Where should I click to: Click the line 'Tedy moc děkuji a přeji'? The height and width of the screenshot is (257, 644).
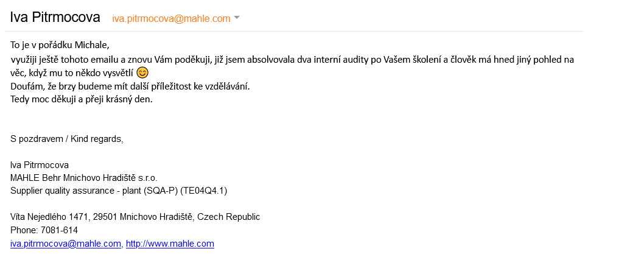coord(82,99)
